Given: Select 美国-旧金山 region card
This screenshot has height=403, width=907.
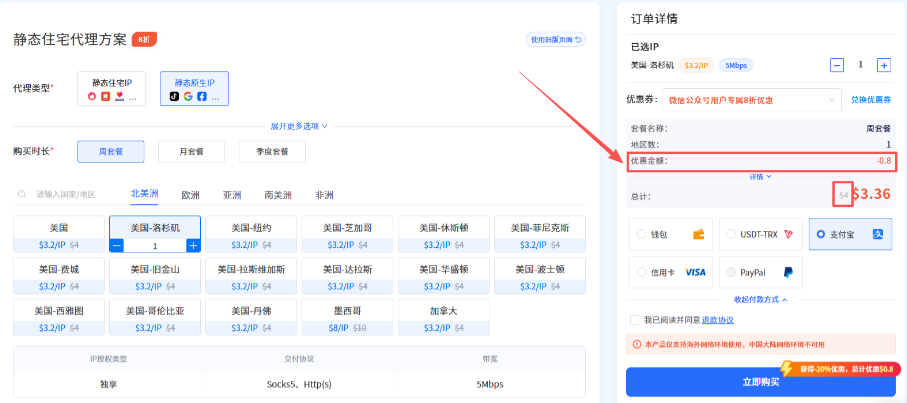Looking at the screenshot, I should click(x=155, y=276).
